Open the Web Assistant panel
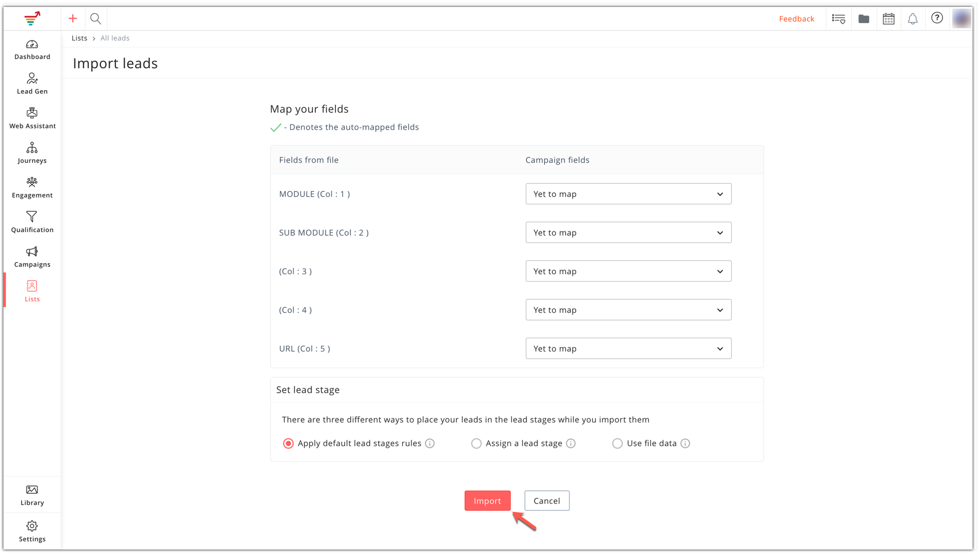Screen dimensions: 980x553 [x=32, y=118]
